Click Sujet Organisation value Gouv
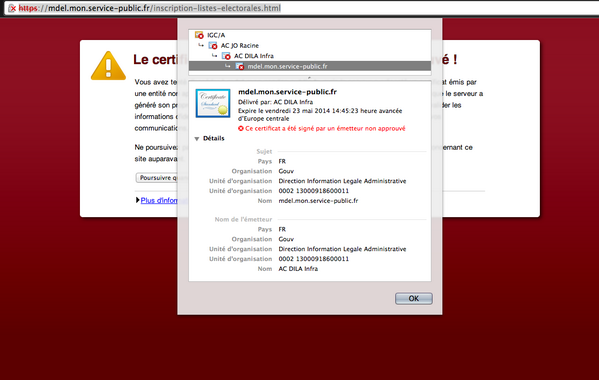Viewport: 599px width, 380px height. click(286, 171)
